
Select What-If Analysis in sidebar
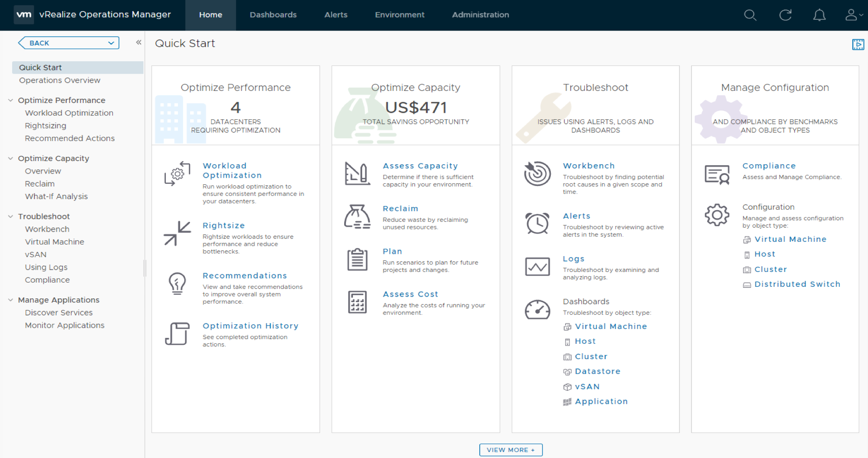coord(56,196)
